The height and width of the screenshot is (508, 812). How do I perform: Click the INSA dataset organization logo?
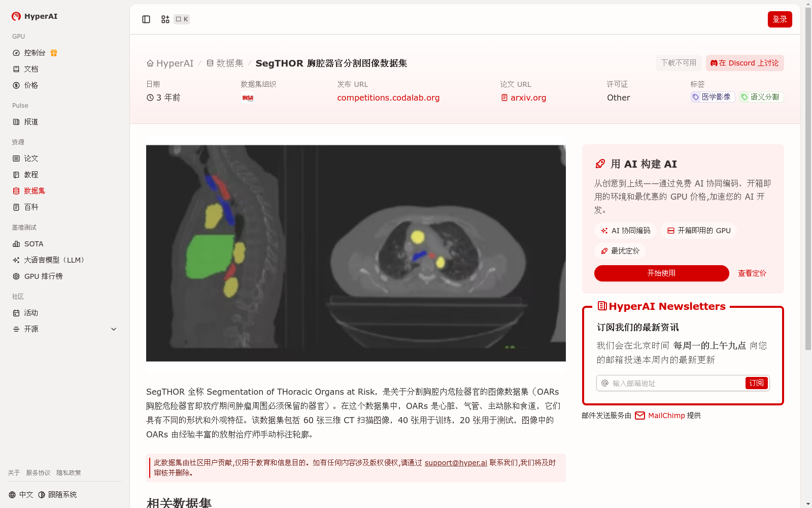[x=248, y=98]
